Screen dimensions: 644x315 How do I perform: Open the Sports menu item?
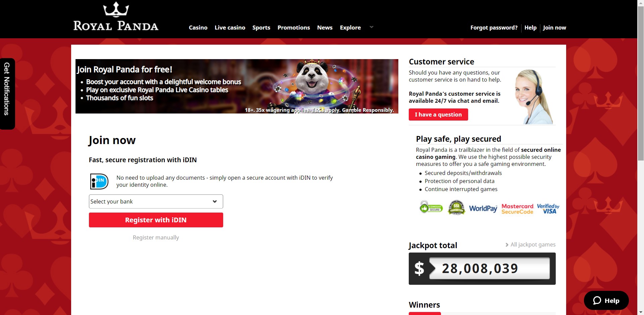tap(261, 28)
